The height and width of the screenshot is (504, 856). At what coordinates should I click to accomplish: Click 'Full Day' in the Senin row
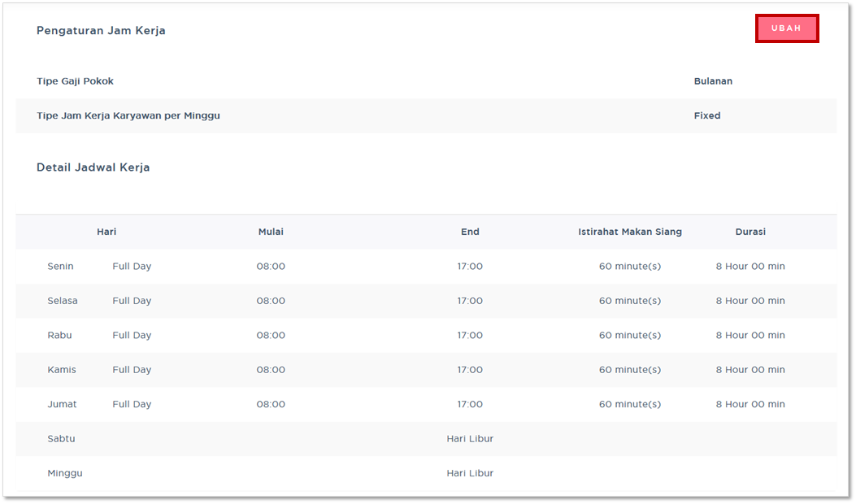click(x=133, y=267)
